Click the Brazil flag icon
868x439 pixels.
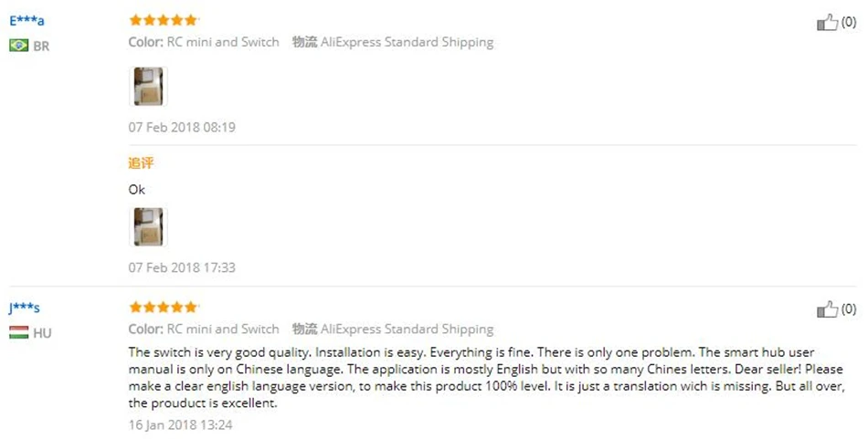coord(19,46)
